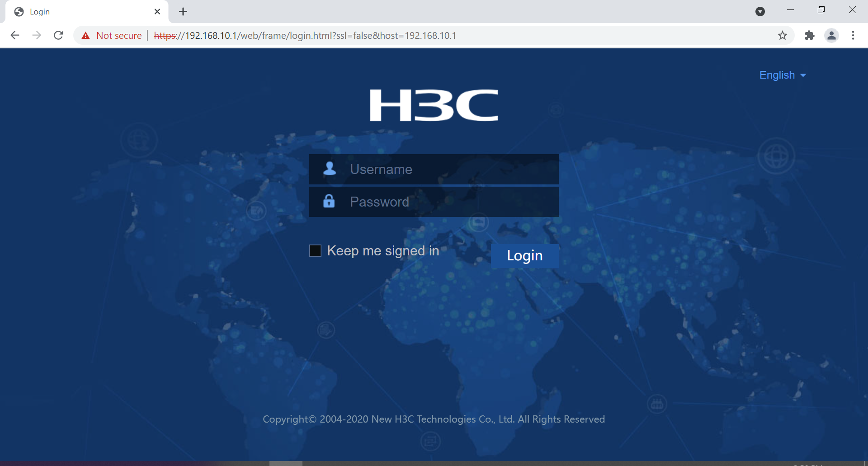Click the Not secure label text
This screenshot has height=466, width=868.
(118, 35)
